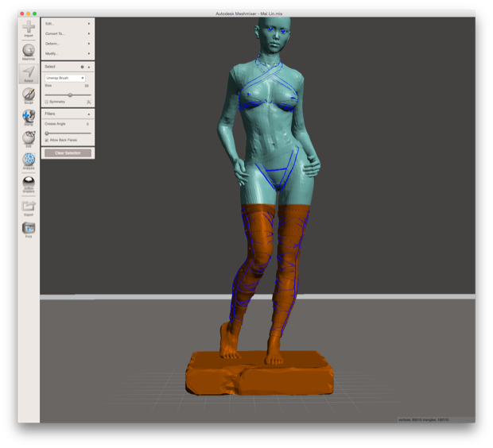Screen dimensions: 493x448
Task: Open Select panel gear settings
Action: (x=83, y=67)
